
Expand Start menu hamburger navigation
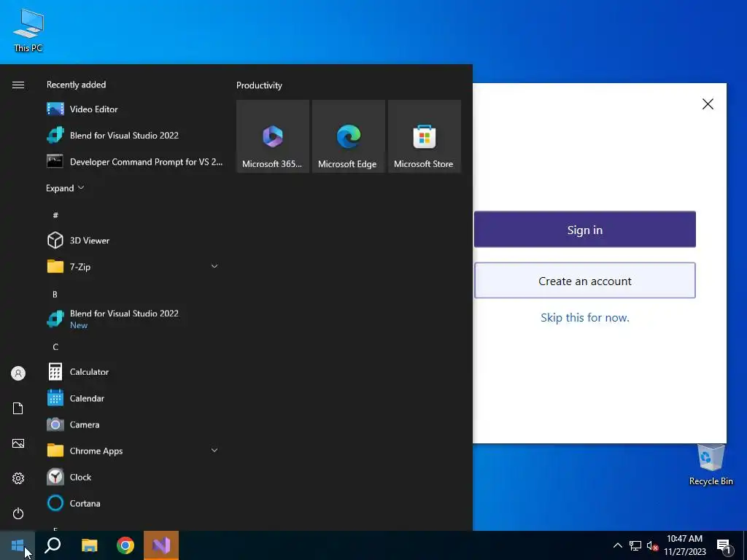(x=18, y=85)
